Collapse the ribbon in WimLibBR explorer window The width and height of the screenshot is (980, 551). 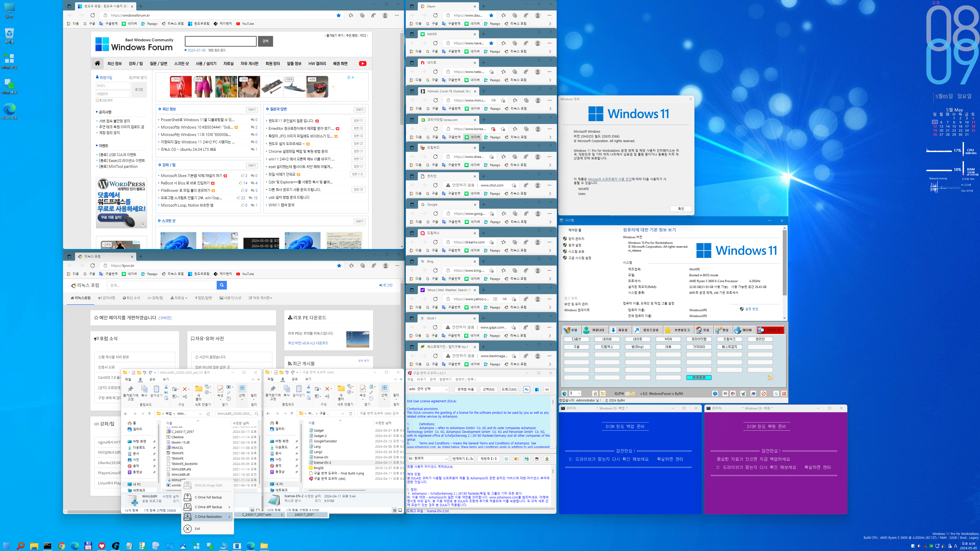(253, 379)
